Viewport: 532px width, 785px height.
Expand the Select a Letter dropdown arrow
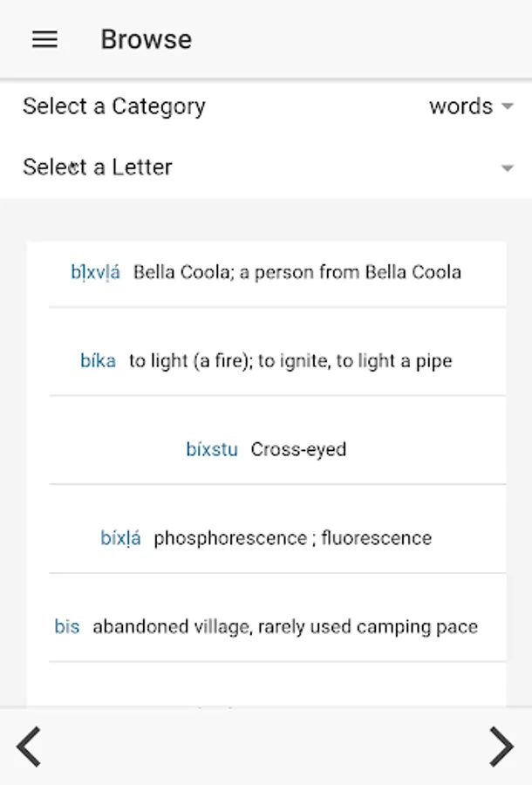(x=507, y=168)
